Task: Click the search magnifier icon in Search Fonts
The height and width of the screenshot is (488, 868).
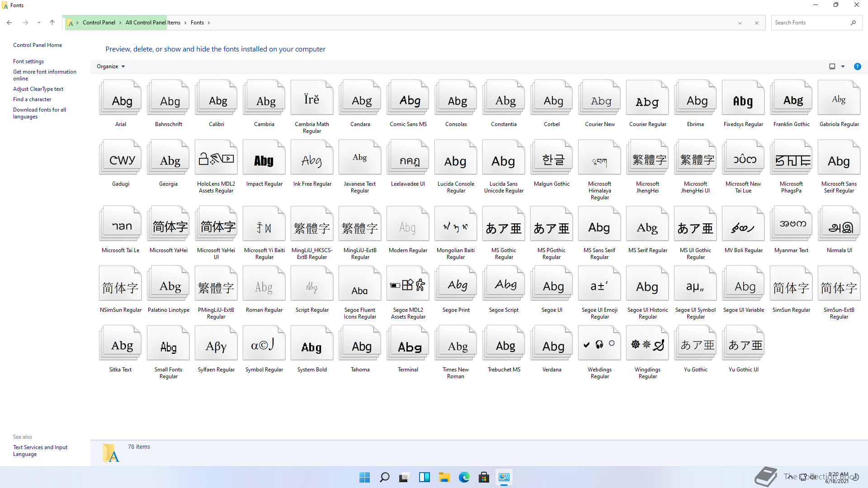Action: [853, 23]
